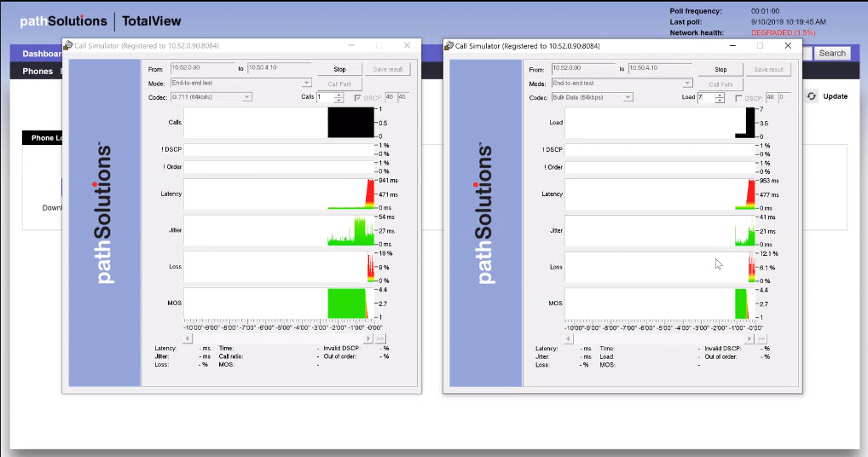Click the left Call Simulator title bar icon
Screen dimensions: 868x457
(x=68, y=46)
